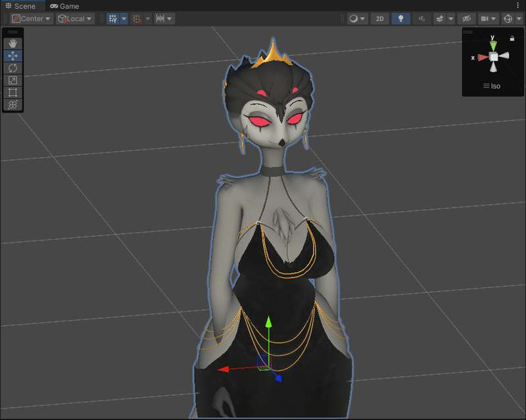Toggle grid visibility button
The image size is (526, 420).
click(112, 19)
